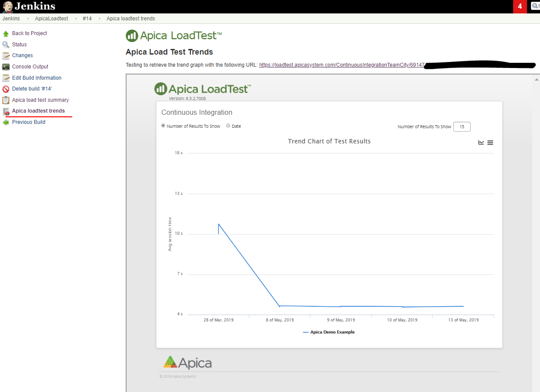Expand the breadcrumb arrow after #14
540x392 pixels.
coord(99,19)
